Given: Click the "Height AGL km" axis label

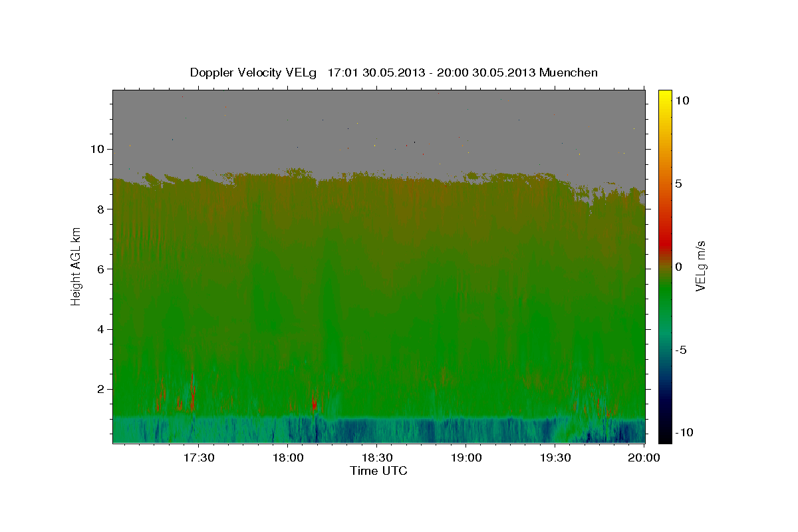Looking at the screenshot, I should pos(76,266).
